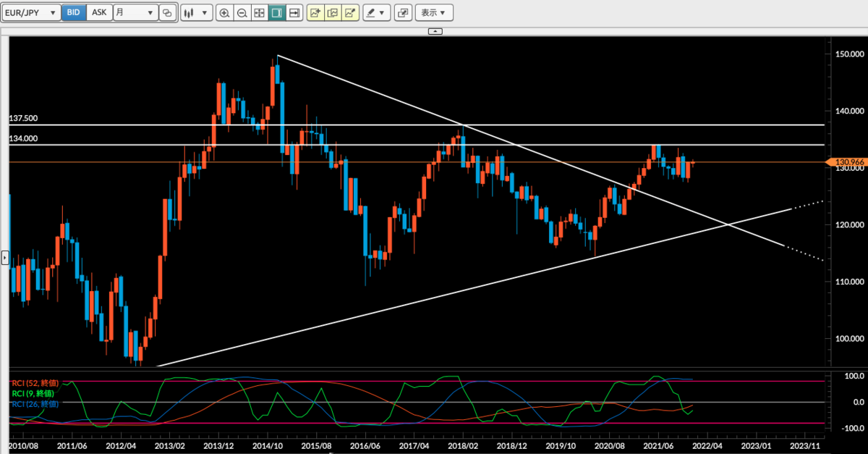Click the 2018/02 date axis label
The image size is (868, 454).
463,447
